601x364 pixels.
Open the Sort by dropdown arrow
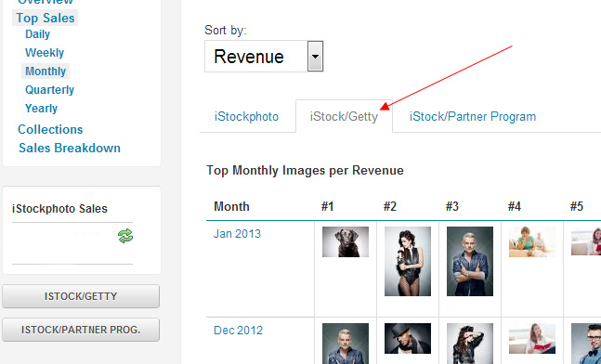(315, 57)
